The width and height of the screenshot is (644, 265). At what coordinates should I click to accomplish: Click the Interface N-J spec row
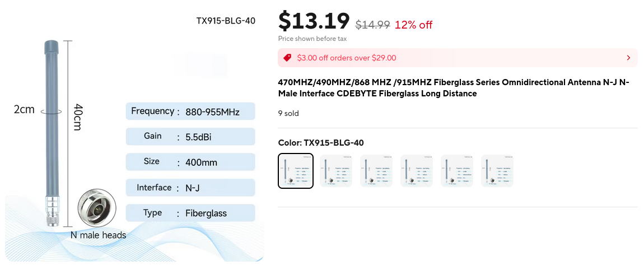tap(190, 188)
